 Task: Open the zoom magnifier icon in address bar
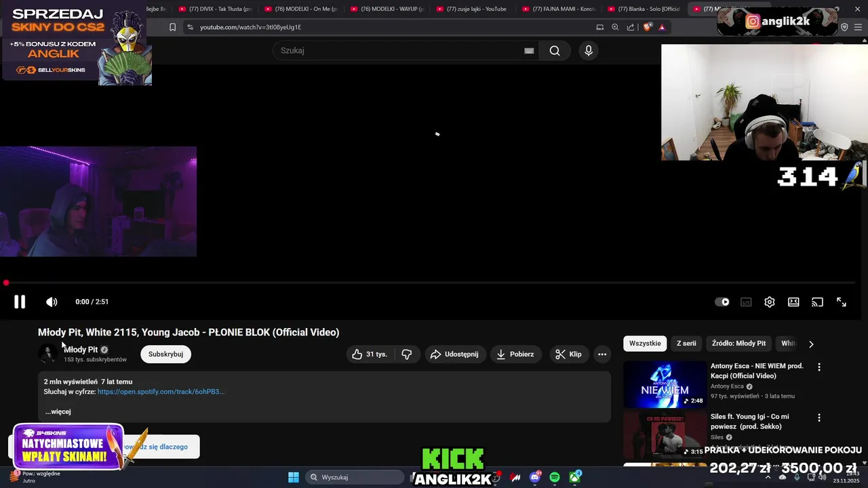615,27
